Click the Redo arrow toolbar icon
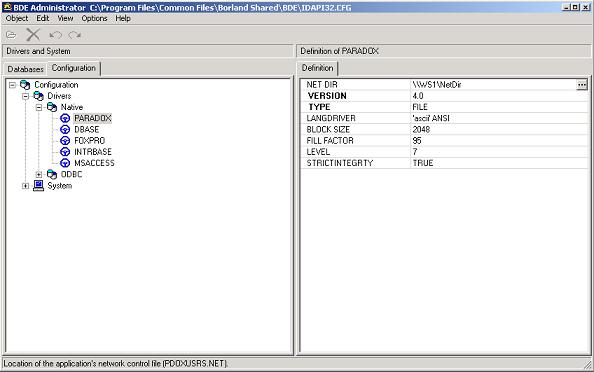Viewport: 594px width, 372px height. (75, 35)
